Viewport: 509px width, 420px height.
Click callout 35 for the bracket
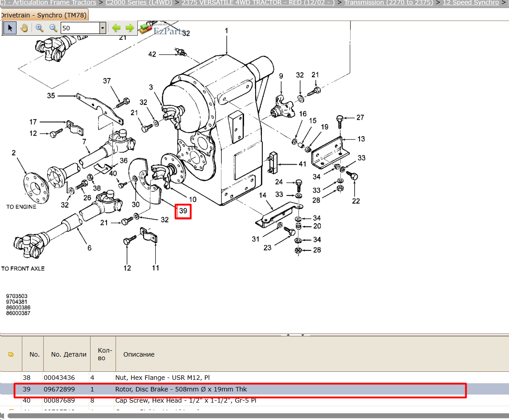51,96
